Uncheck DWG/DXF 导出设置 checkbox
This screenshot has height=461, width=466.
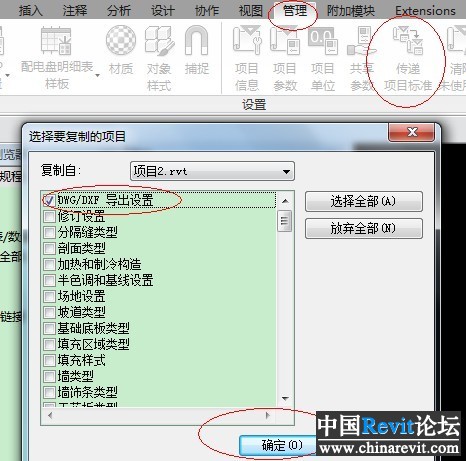click(49, 200)
